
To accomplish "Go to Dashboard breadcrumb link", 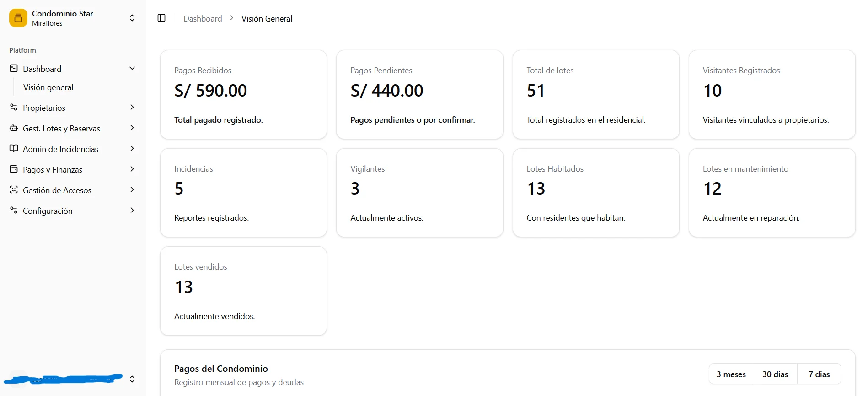I will (203, 19).
